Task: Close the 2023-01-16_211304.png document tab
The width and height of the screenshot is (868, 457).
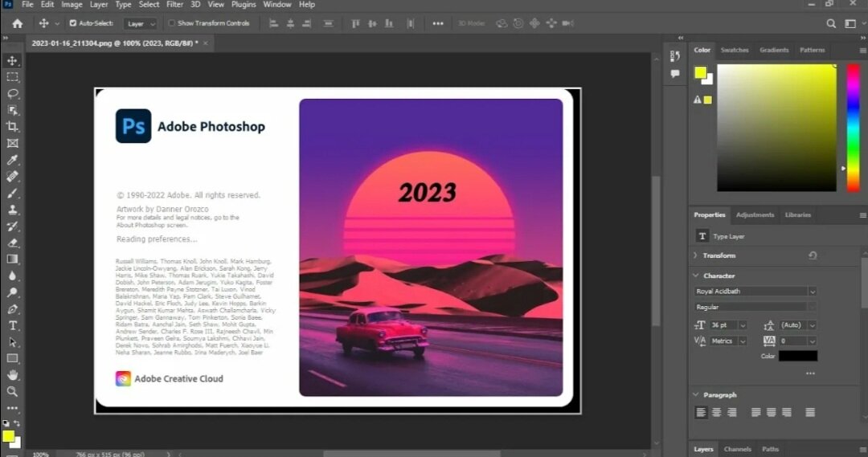Action: pos(206,43)
